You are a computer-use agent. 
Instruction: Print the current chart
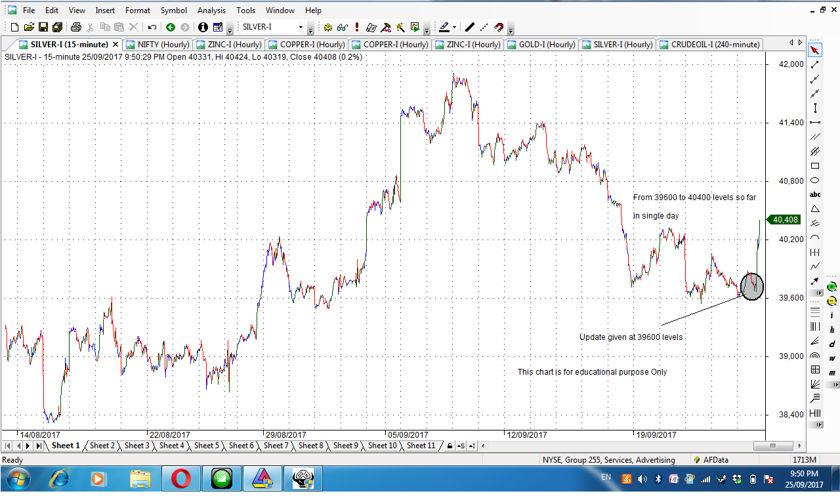click(77, 27)
